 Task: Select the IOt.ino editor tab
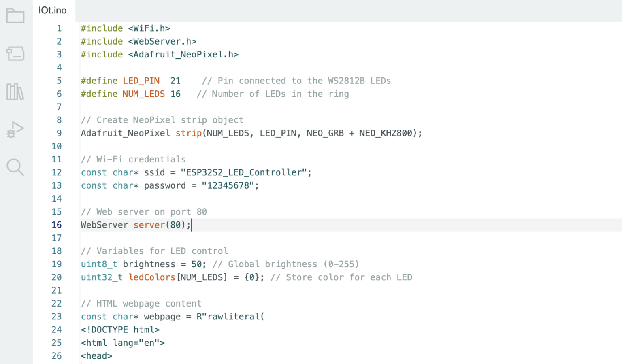coord(53,11)
